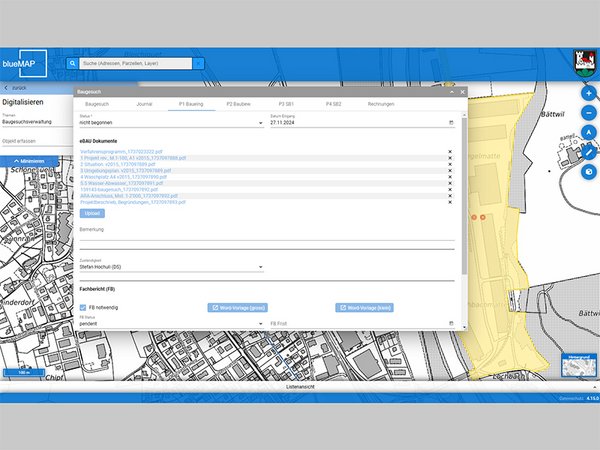This screenshot has width=600, height=450.
Task: Click Word-Vorlage (gross) button
Action: coord(238,308)
